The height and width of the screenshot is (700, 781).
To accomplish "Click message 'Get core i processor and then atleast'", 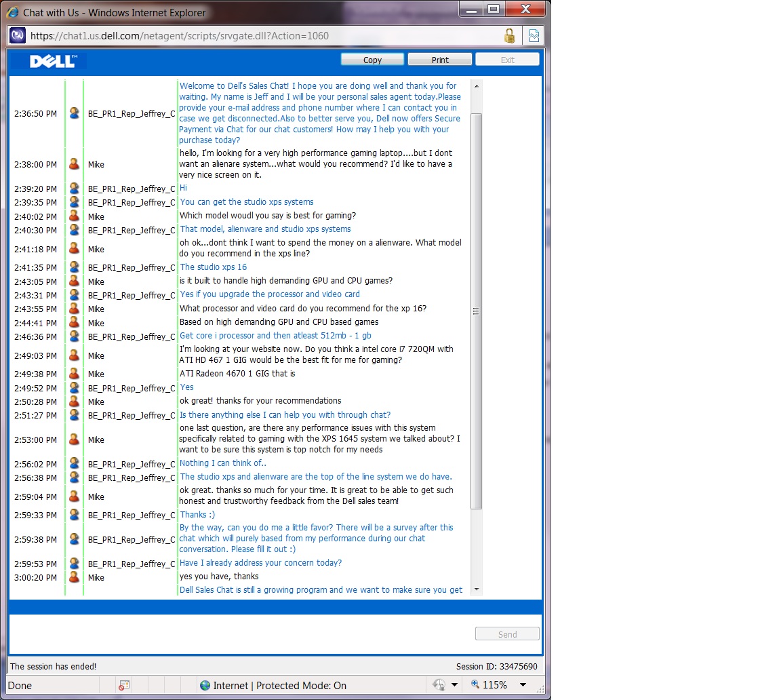I will (x=275, y=336).
